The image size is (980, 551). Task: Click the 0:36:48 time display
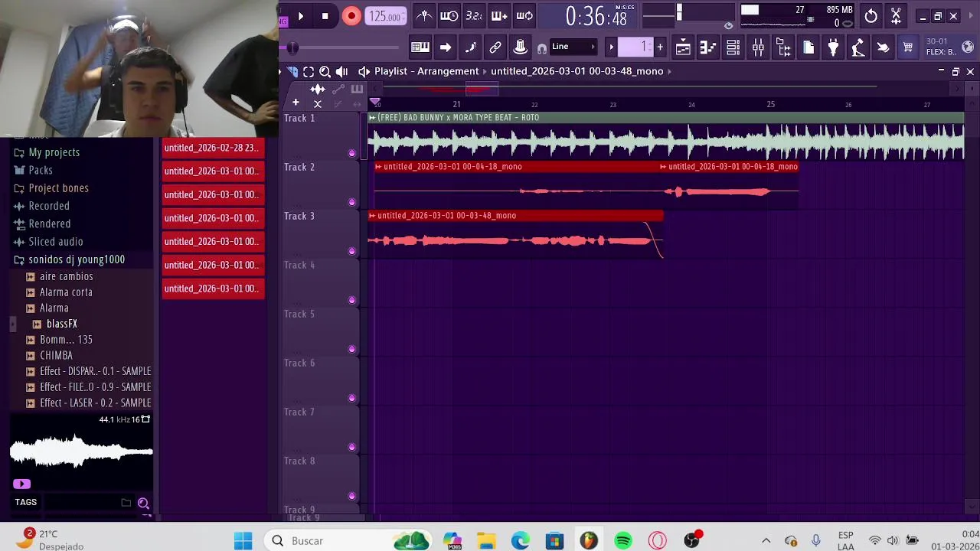596,16
